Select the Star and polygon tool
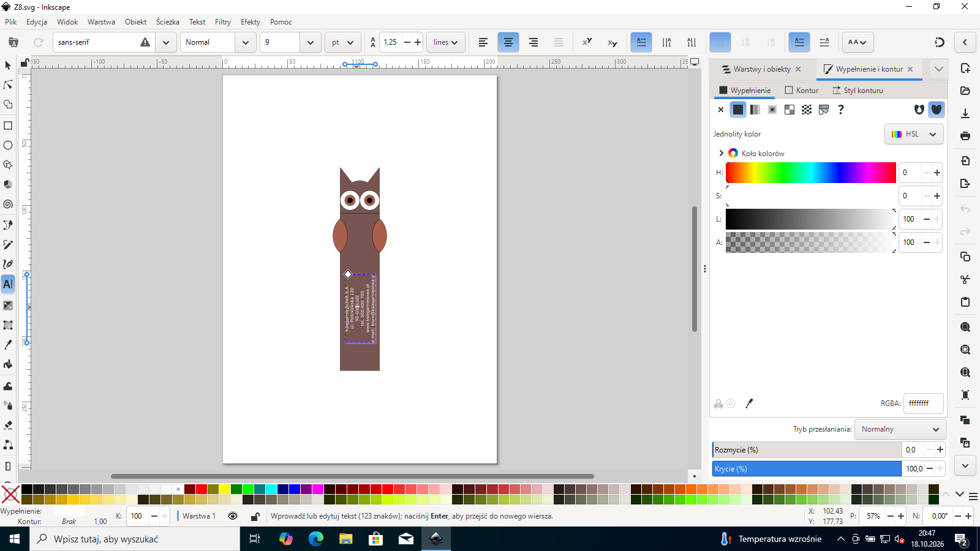 [x=8, y=165]
